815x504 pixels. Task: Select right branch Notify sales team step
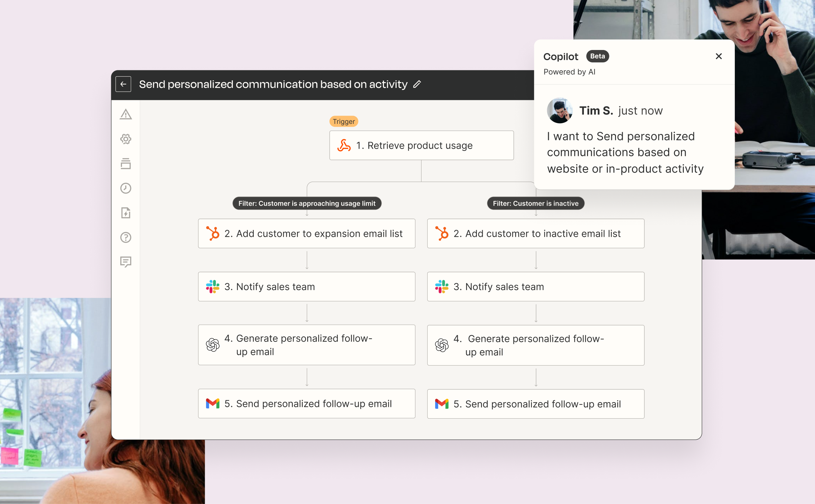[x=535, y=287]
